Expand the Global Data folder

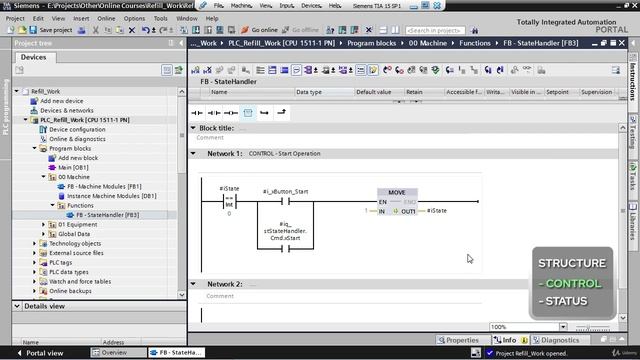tap(44, 234)
